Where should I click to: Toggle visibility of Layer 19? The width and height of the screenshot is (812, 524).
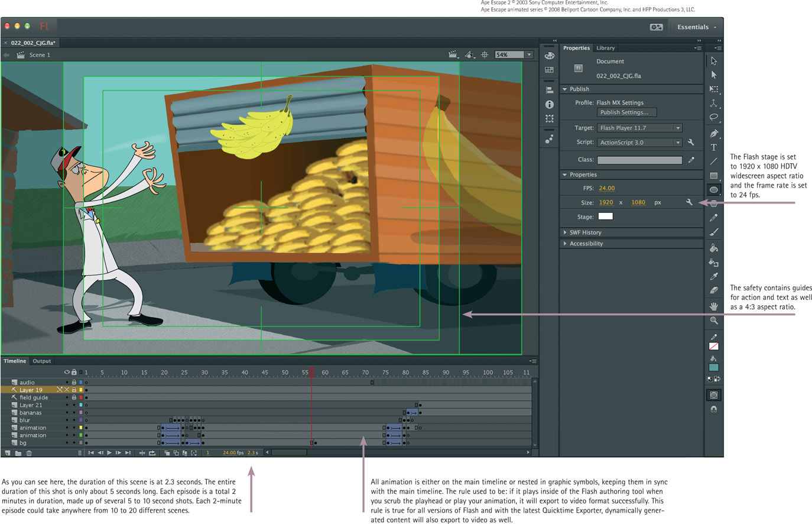tap(67, 390)
